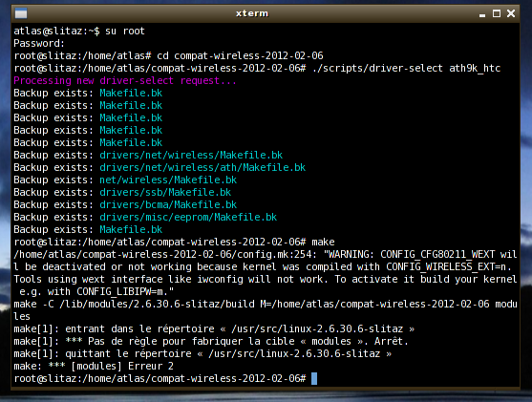This screenshot has height=402, width=532.
Task: Click the 'make: *** [modules] Erreur 2' line
Action: click(94, 366)
